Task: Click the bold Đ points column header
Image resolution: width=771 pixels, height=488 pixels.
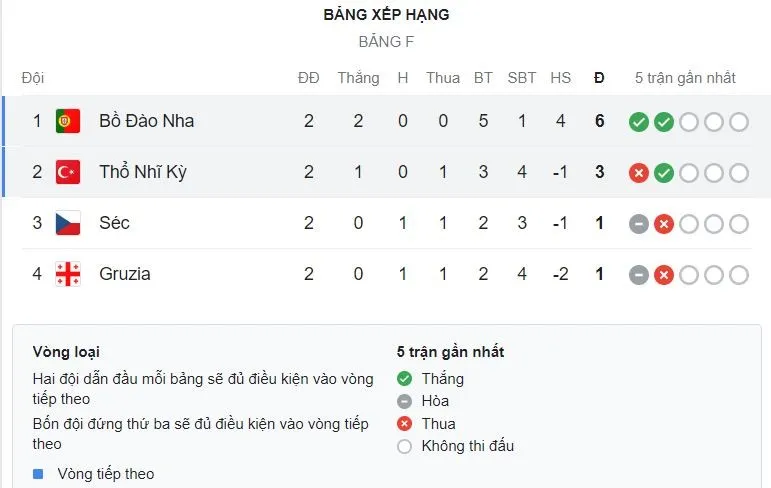Action: pos(599,78)
